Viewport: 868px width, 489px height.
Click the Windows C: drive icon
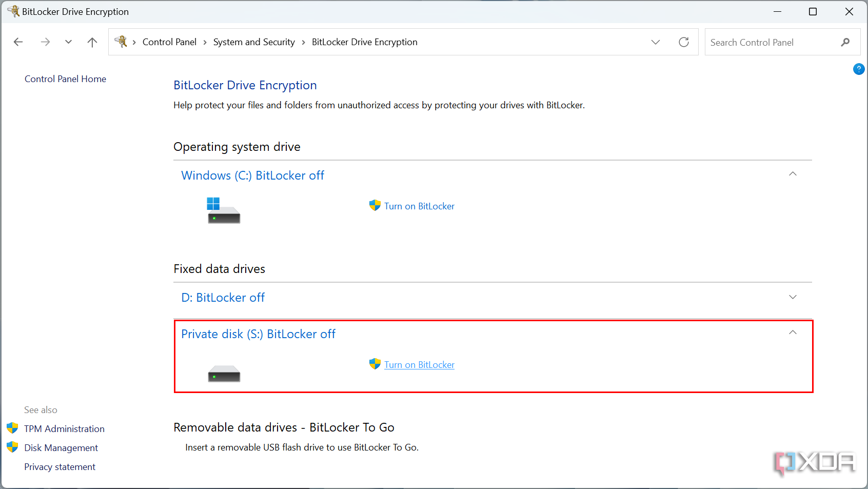[224, 210]
